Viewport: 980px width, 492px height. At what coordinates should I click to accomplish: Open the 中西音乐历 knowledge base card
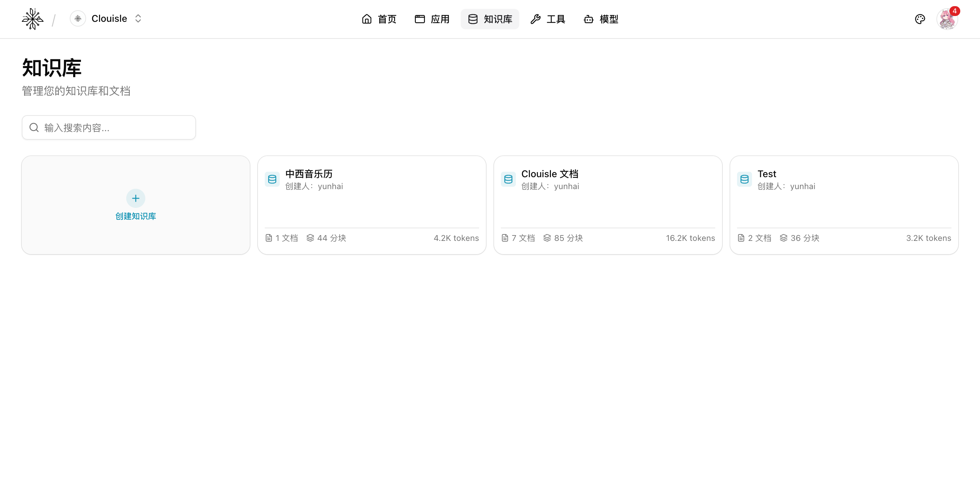(372, 205)
